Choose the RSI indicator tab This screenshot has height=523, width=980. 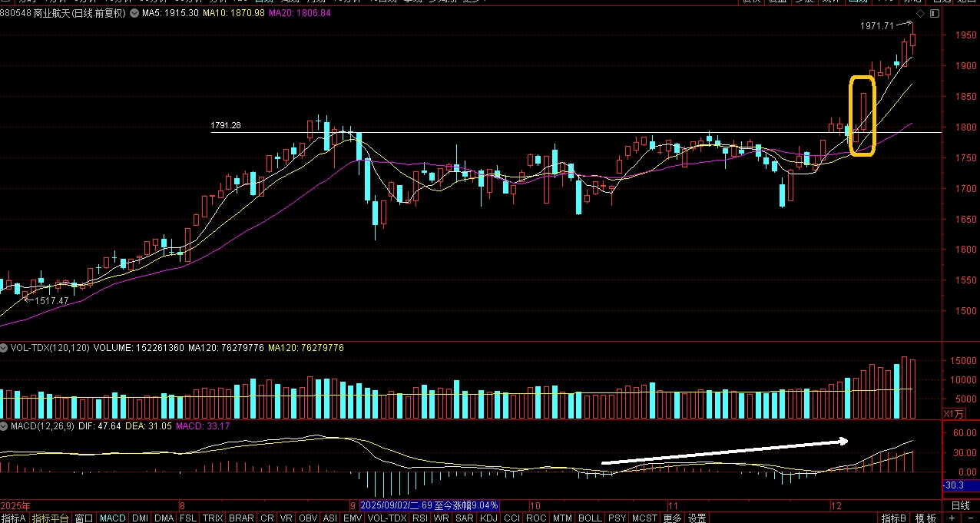tap(420, 518)
